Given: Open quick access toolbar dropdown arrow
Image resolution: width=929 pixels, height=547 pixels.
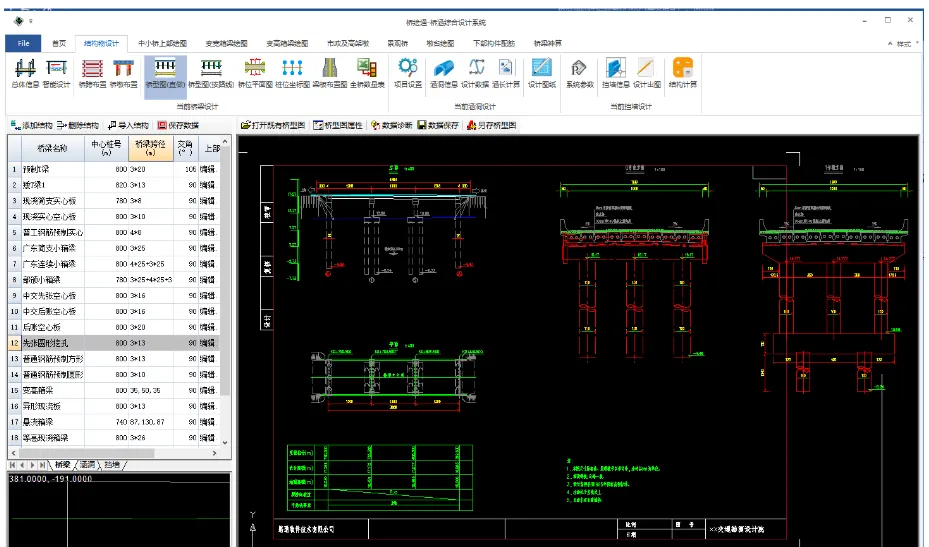Looking at the screenshot, I should pyautogui.click(x=30, y=21).
